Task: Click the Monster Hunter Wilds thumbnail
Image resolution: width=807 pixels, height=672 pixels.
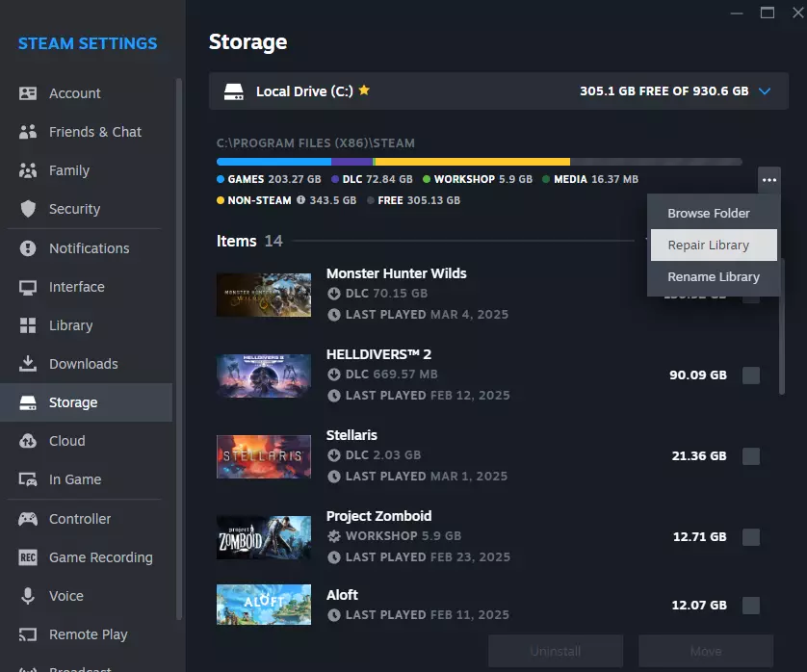Action: click(264, 295)
